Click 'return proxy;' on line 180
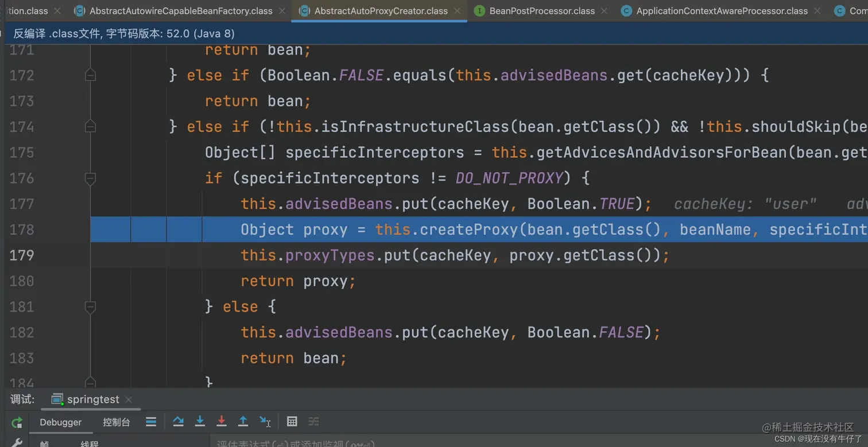Screen dimensions: 868x447 [x=299, y=281]
